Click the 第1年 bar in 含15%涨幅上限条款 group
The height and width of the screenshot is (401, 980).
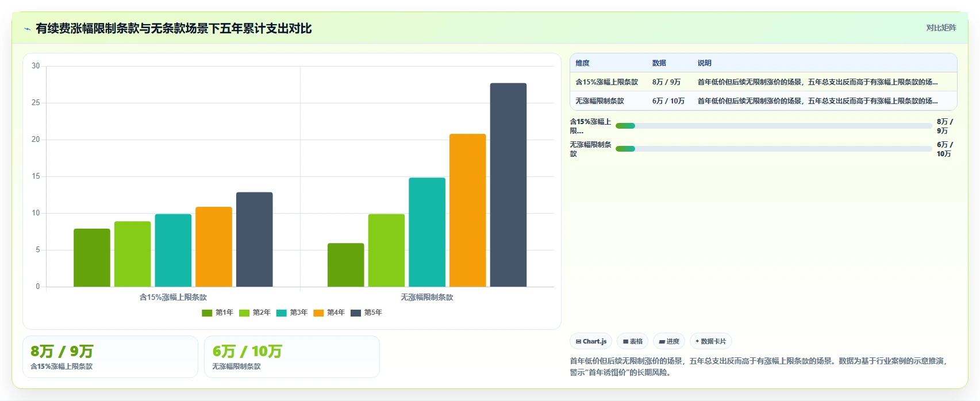[x=92, y=257]
